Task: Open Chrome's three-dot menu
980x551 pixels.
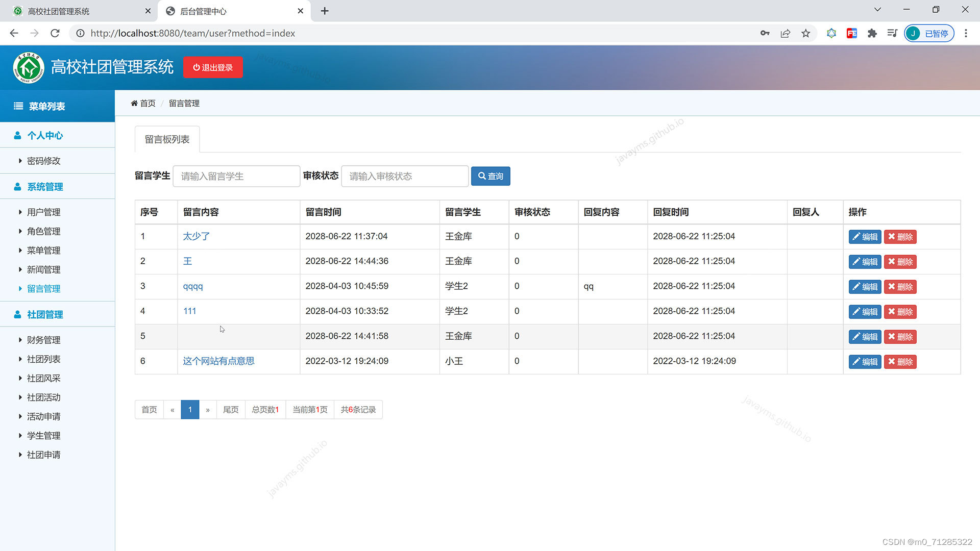Action: (965, 34)
